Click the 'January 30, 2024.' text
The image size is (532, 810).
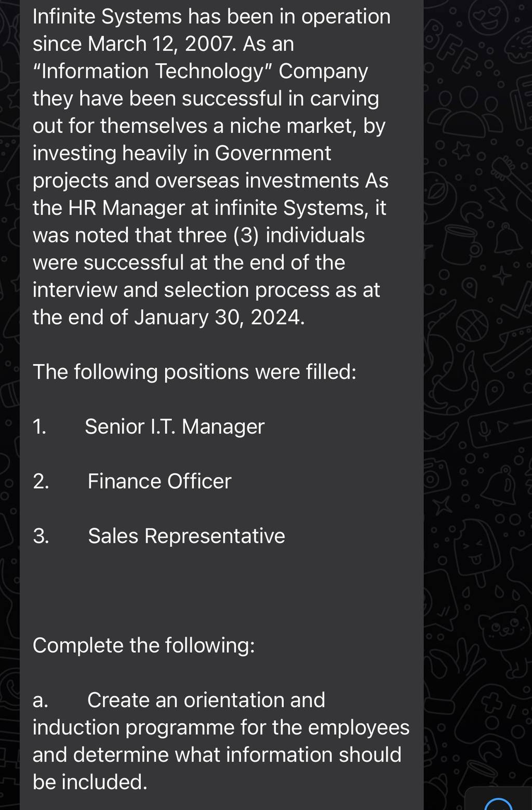tap(219, 317)
